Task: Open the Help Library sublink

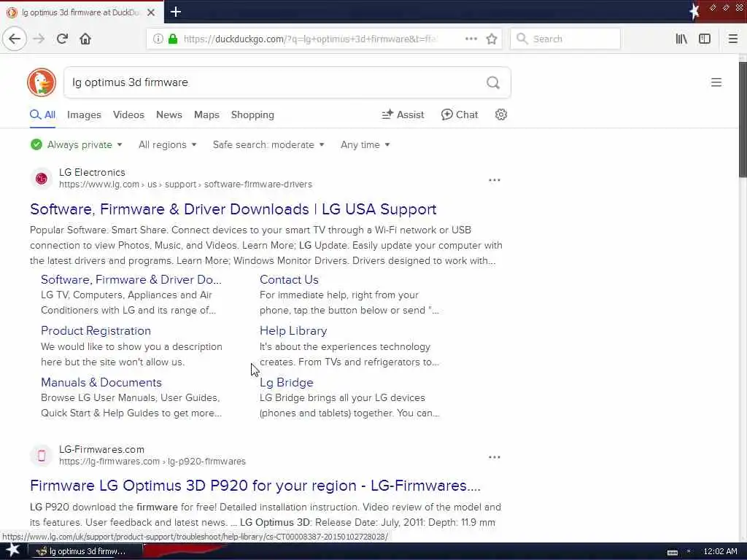Action: click(x=293, y=330)
